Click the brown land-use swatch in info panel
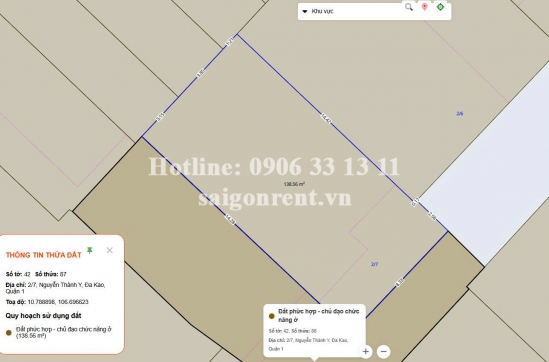The height and width of the screenshot is (362, 549). [9, 333]
